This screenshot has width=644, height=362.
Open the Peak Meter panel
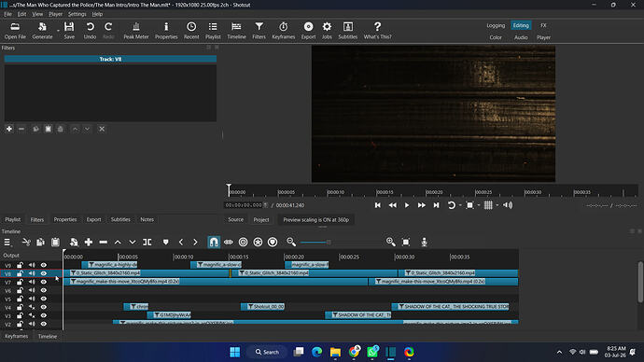[136, 31]
